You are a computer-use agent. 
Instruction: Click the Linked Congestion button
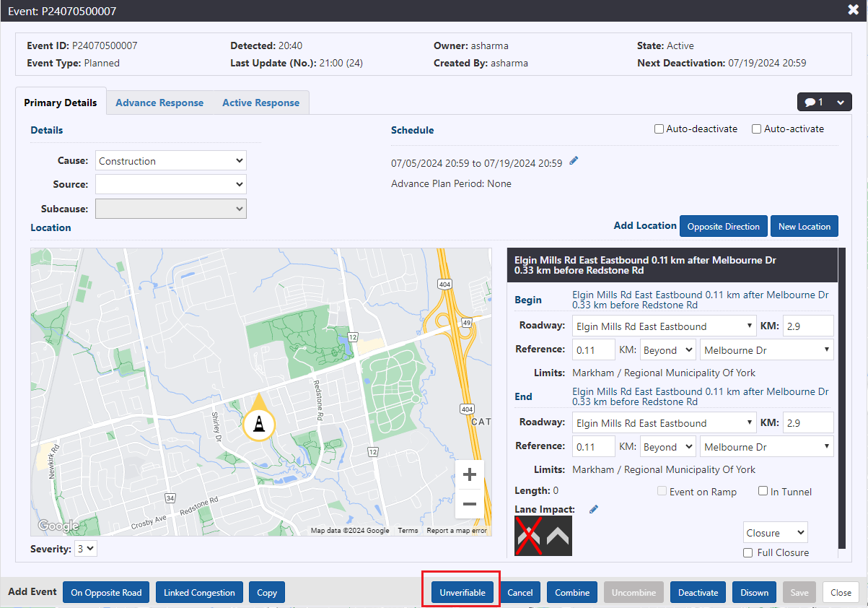199,593
